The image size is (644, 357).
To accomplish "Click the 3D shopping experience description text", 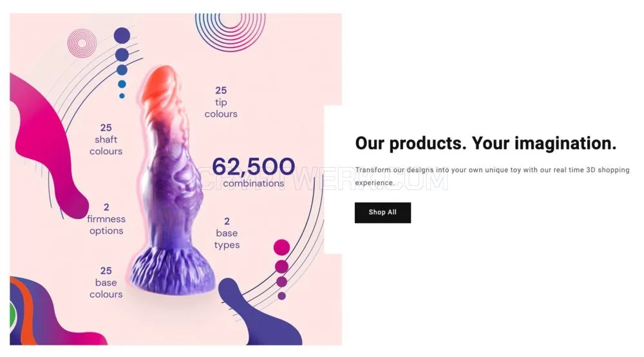I will pyautogui.click(x=492, y=176).
